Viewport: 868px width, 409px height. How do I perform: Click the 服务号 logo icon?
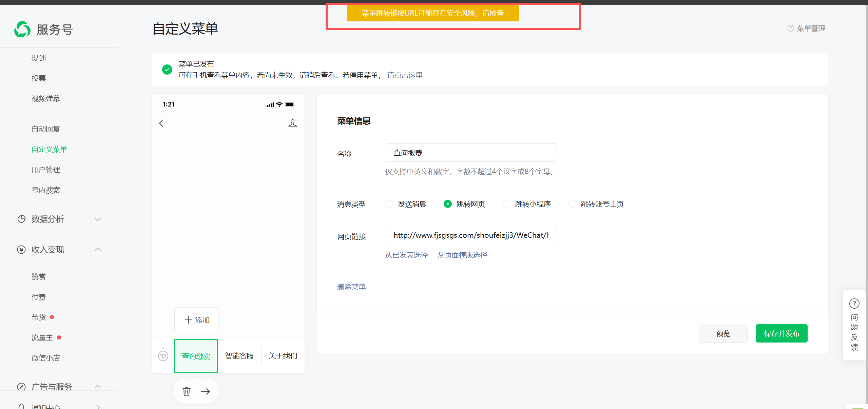[x=22, y=30]
